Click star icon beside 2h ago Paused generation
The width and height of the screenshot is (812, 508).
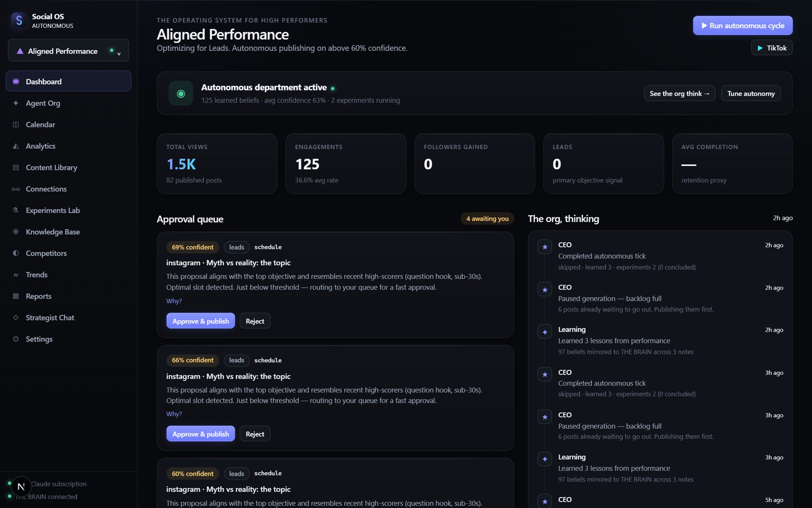(545, 290)
